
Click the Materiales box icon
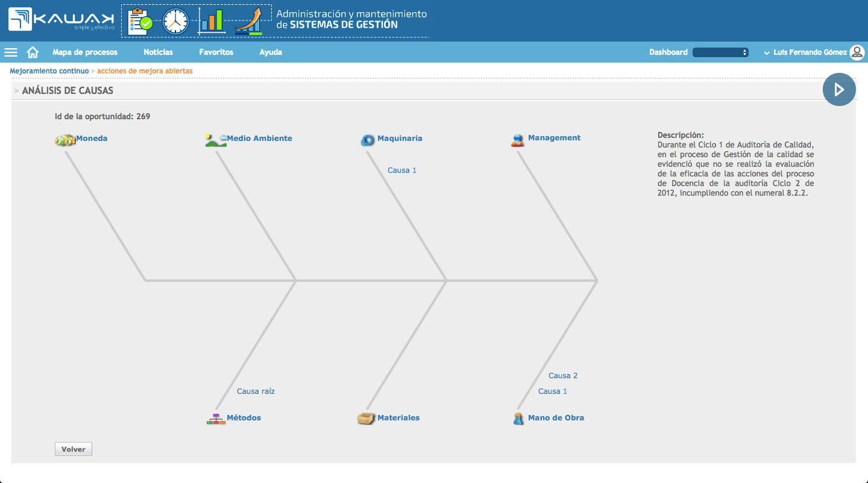[366, 419]
